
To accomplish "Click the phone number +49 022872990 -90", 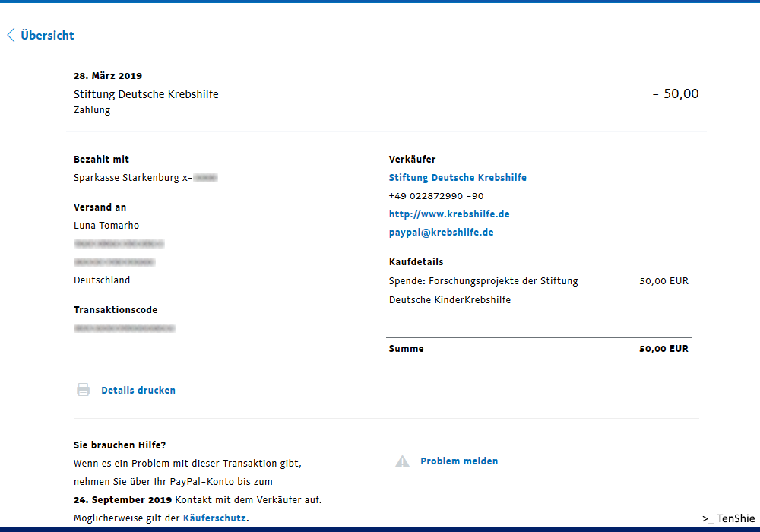I will 436,196.
